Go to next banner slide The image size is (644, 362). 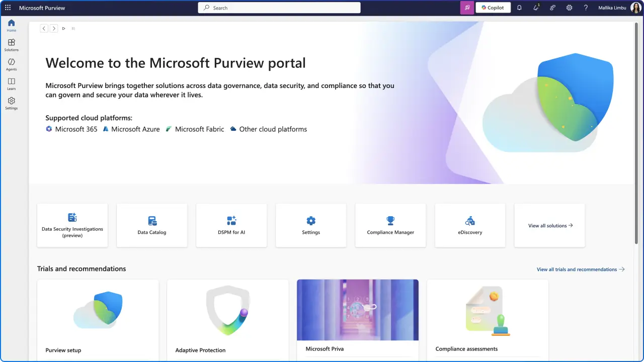54,28
